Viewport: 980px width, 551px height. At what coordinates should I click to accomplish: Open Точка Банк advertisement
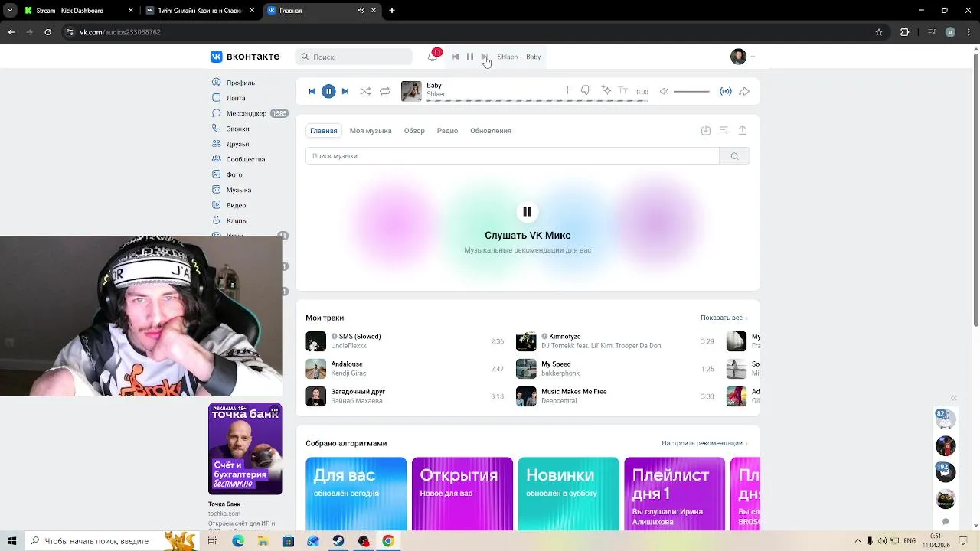pyautogui.click(x=245, y=449)
